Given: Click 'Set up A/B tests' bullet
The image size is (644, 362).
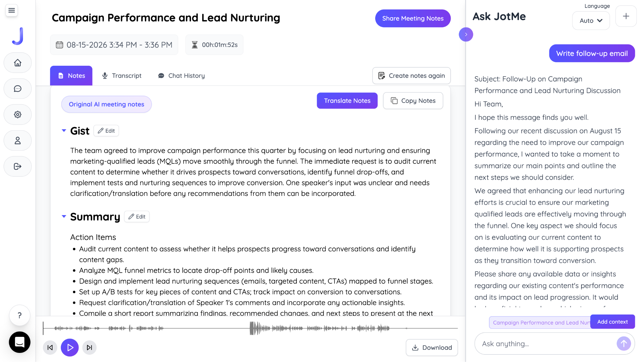Looking at the screenshot, I should tap(240, 292).
